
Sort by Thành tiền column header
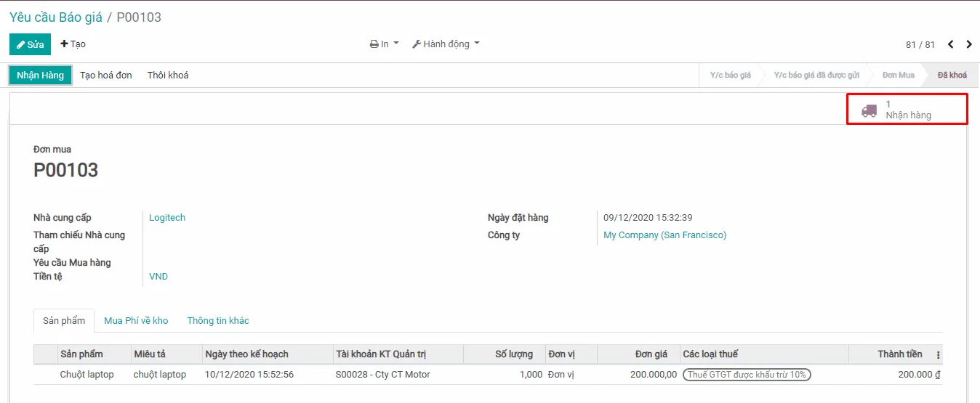pos(899,354)
